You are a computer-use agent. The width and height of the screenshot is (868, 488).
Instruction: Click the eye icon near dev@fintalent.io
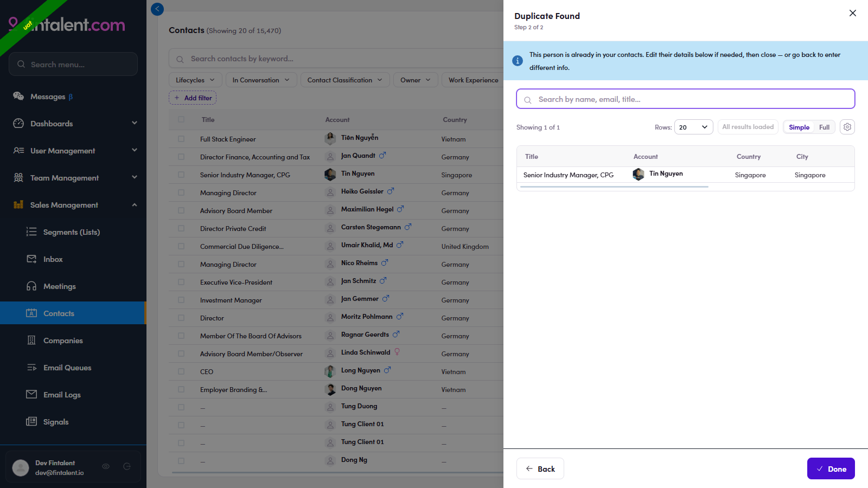click(106, 466)
